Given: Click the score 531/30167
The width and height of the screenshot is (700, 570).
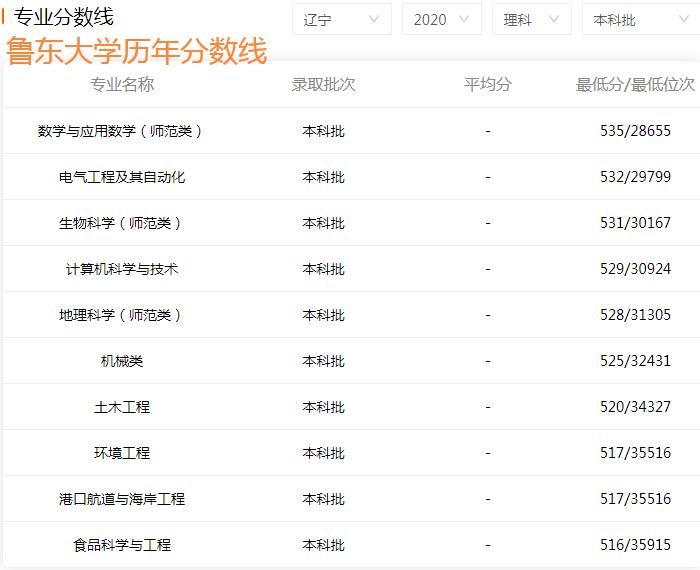Looking at the screenshot, I should (x=635, y=223).
